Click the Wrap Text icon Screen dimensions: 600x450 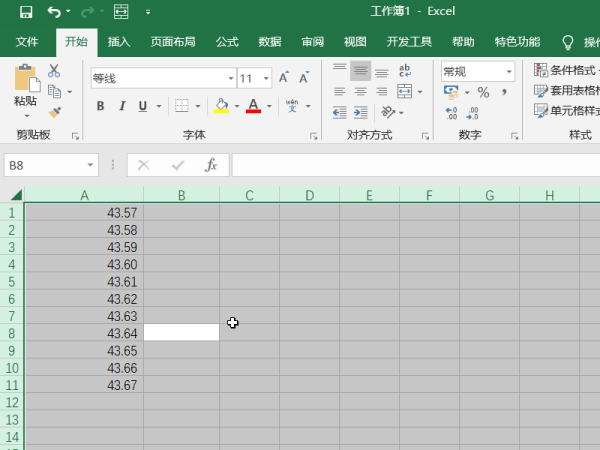405,70
